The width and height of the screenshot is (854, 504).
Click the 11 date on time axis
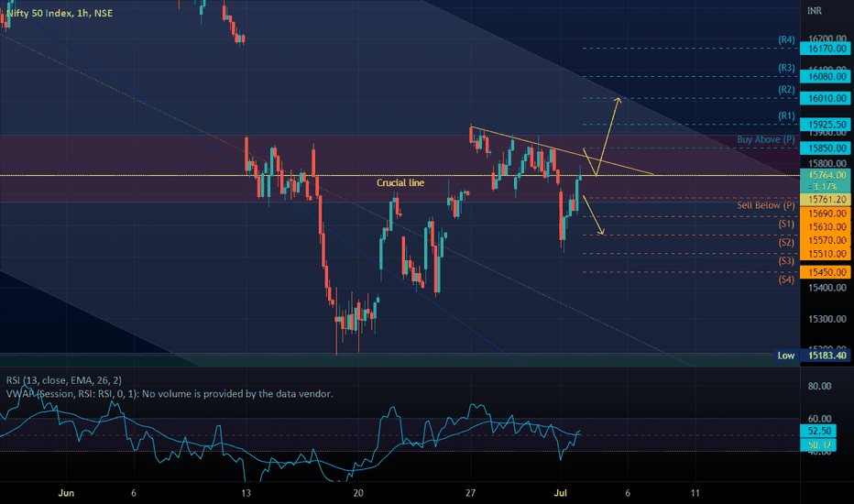[x=695, y=493]
